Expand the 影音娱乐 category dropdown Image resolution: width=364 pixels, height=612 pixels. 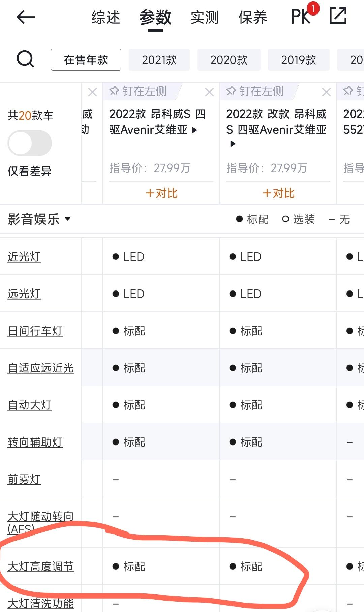click(39, 219)
